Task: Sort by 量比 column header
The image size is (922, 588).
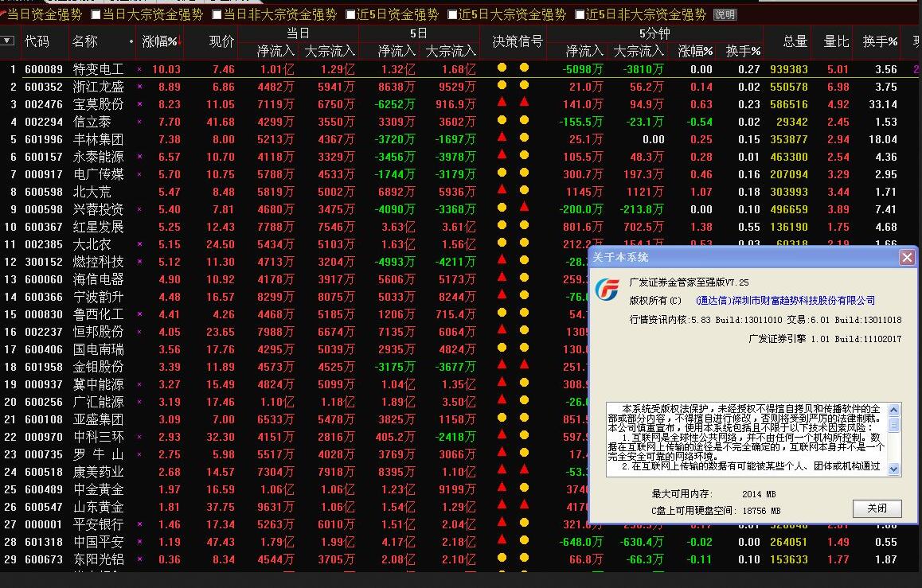Action: [x=836, y=41]
